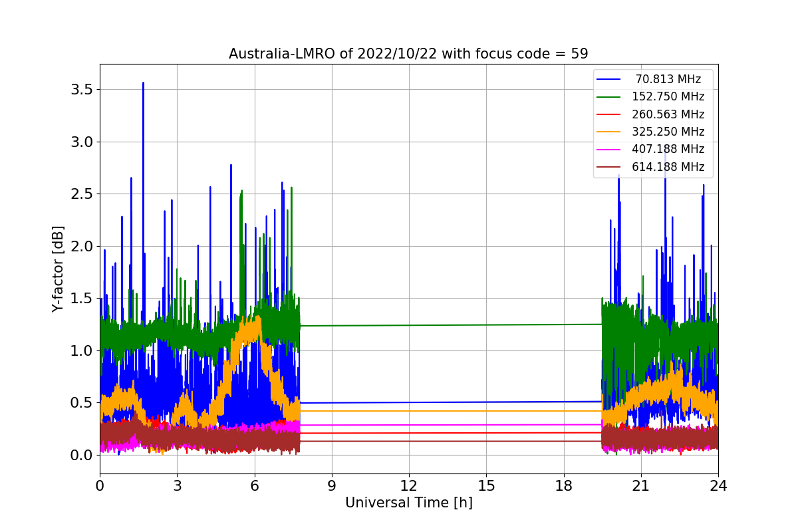Click the magenta legend line sample

pyautogui.click(x=609, y=150)
